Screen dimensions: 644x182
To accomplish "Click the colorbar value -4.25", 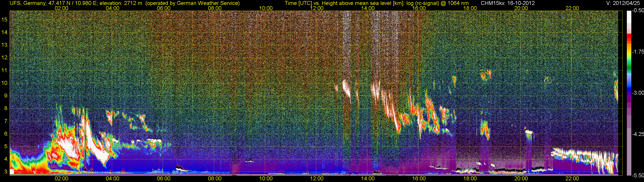I will [x=638, y=134].
